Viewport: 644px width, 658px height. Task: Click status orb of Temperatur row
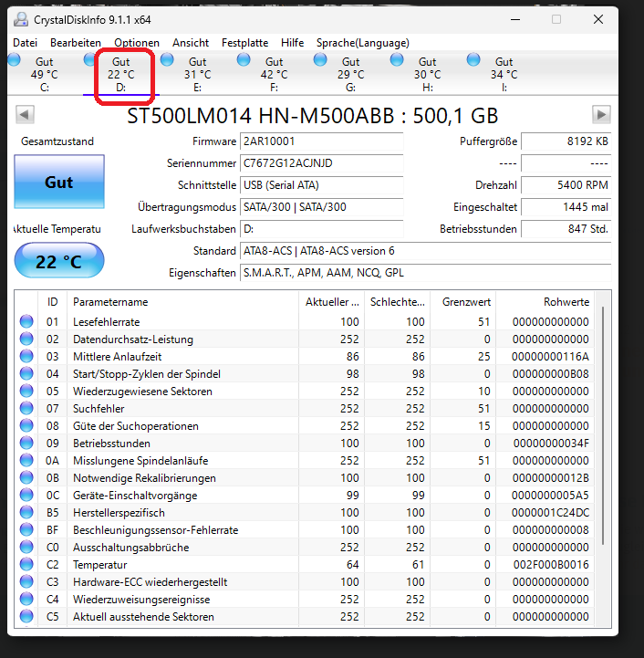(x=26, y=564)
